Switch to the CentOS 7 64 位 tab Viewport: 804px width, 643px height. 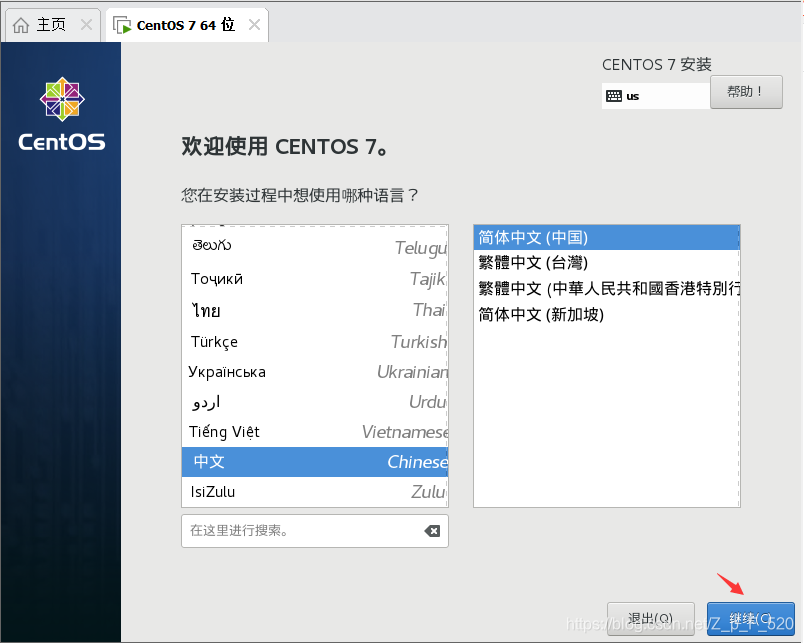click(186, 25)
